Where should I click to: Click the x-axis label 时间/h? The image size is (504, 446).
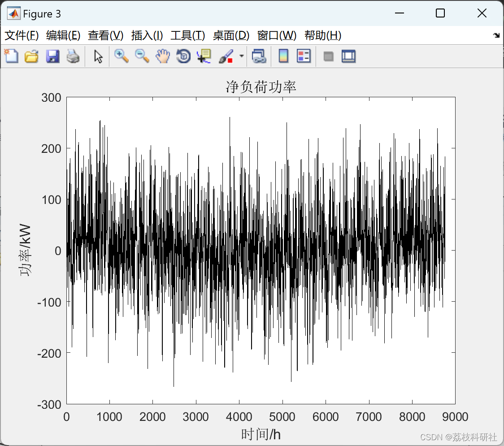point(261,434)
